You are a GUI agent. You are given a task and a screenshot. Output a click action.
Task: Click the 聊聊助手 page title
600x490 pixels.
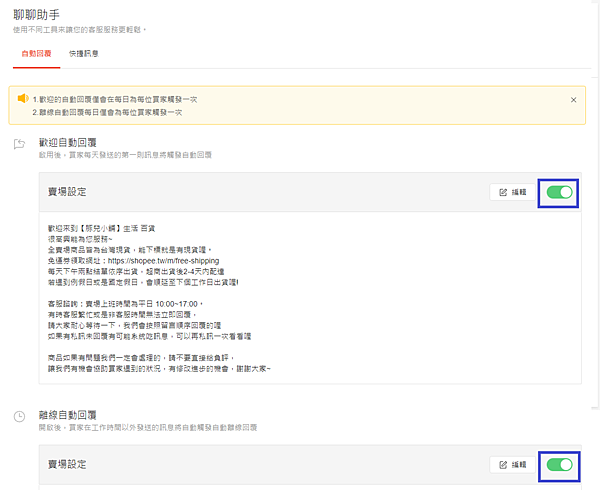tap(36, 15)
